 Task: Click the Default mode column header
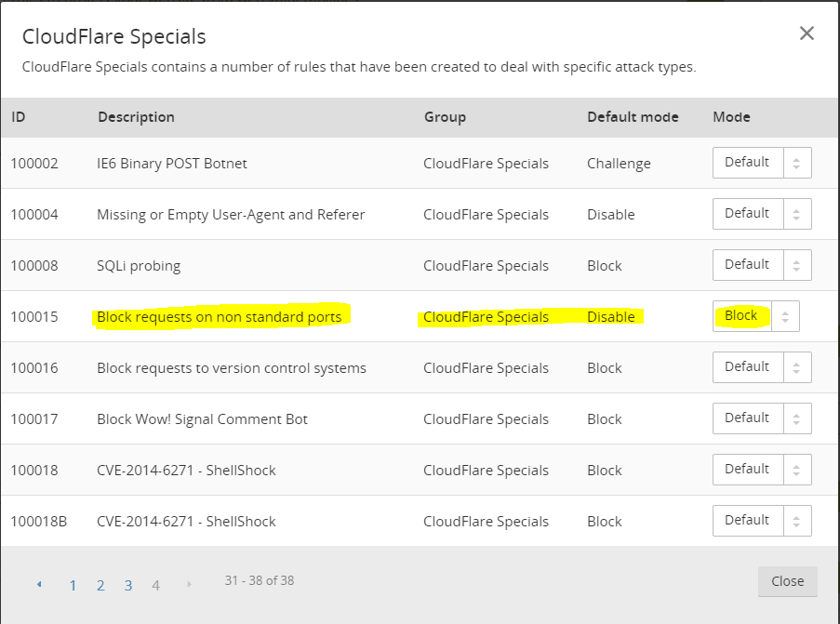click(x=633, y=117)
